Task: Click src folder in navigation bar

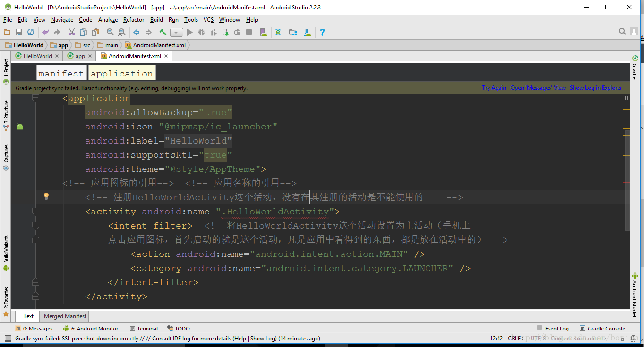Action: (83, 45)
